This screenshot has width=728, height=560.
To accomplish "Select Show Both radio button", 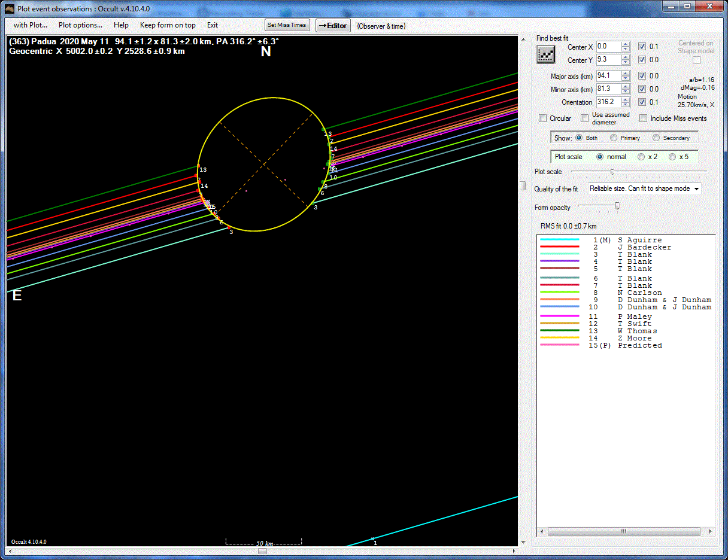I will tap(579, 138).
